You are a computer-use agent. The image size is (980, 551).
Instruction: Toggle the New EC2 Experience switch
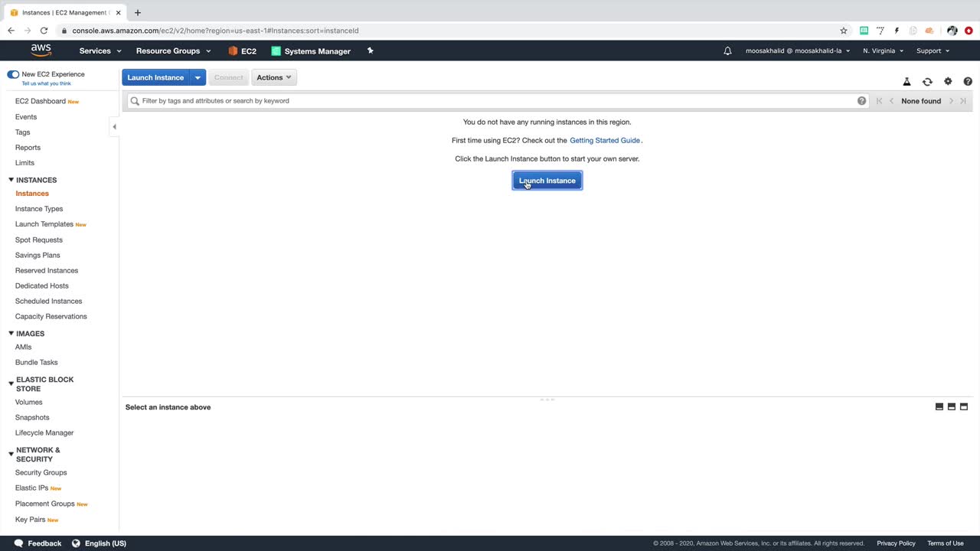(13, 74)
